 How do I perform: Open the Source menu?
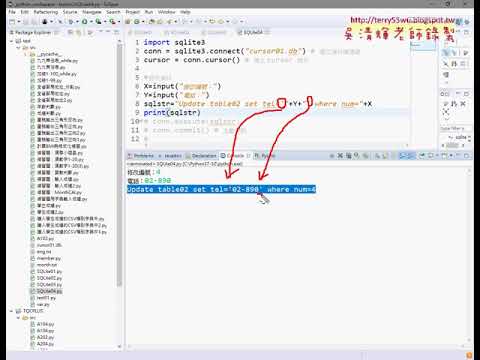pyautogui.click(x=70, y=12)
